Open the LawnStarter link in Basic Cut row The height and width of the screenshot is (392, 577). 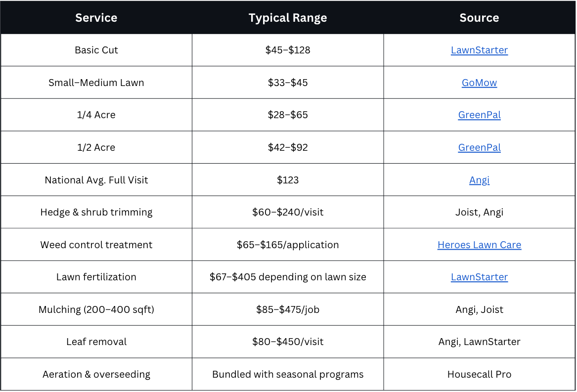(479, 50)
